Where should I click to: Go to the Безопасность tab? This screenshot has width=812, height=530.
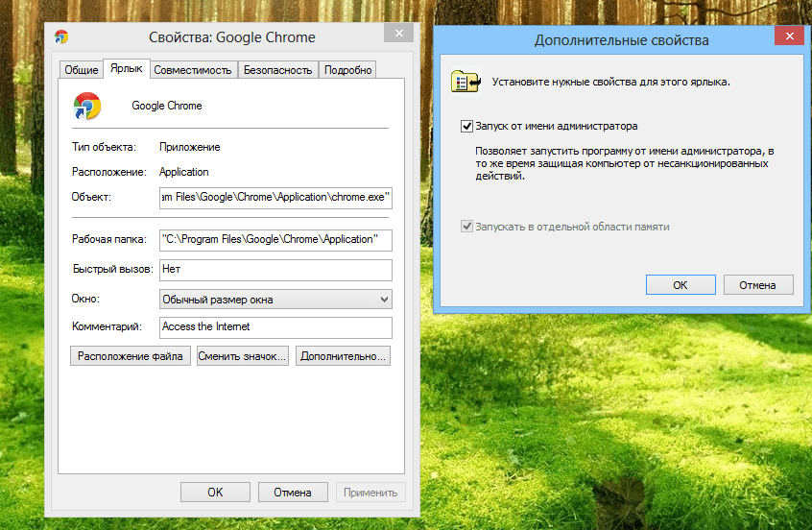pos(277,70)
